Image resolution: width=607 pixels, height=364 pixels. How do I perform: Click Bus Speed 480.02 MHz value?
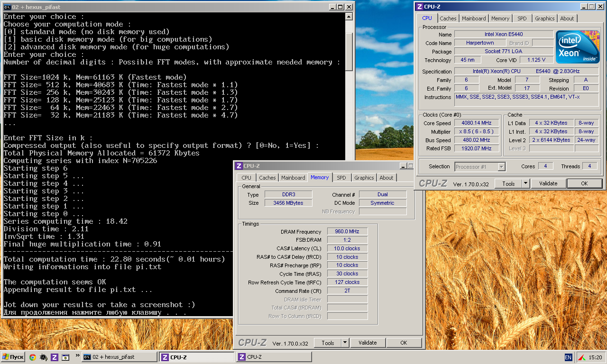tap(476, 140)
